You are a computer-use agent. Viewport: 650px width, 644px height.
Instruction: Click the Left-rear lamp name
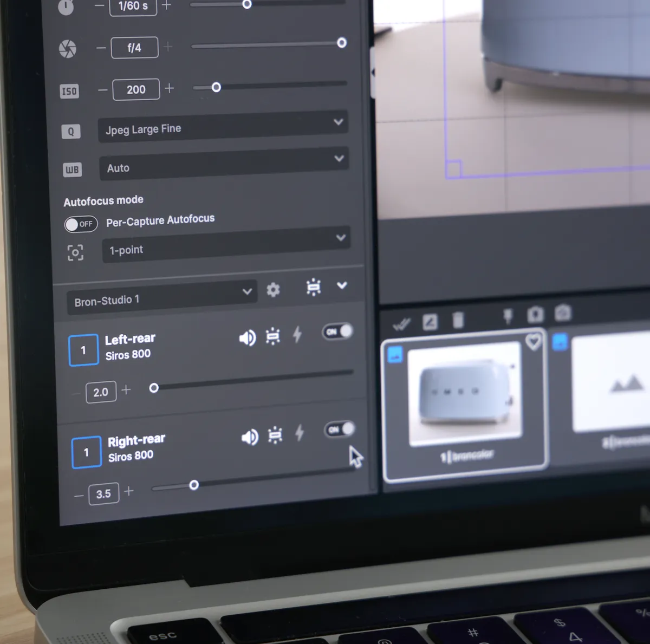[130, 340]
